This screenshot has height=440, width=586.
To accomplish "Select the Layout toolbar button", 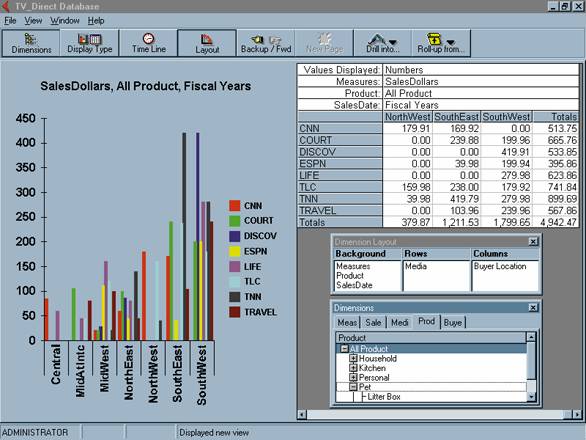I will [207, 43].
